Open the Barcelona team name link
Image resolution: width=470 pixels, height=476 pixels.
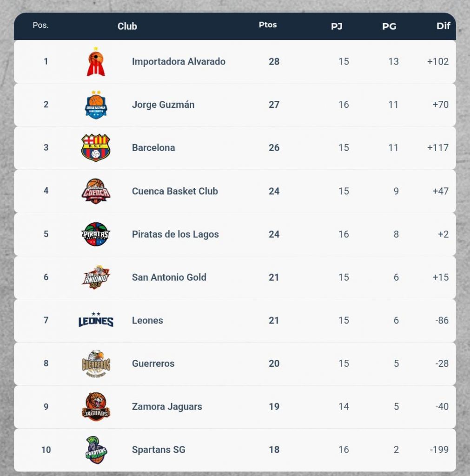coord(153,148)
